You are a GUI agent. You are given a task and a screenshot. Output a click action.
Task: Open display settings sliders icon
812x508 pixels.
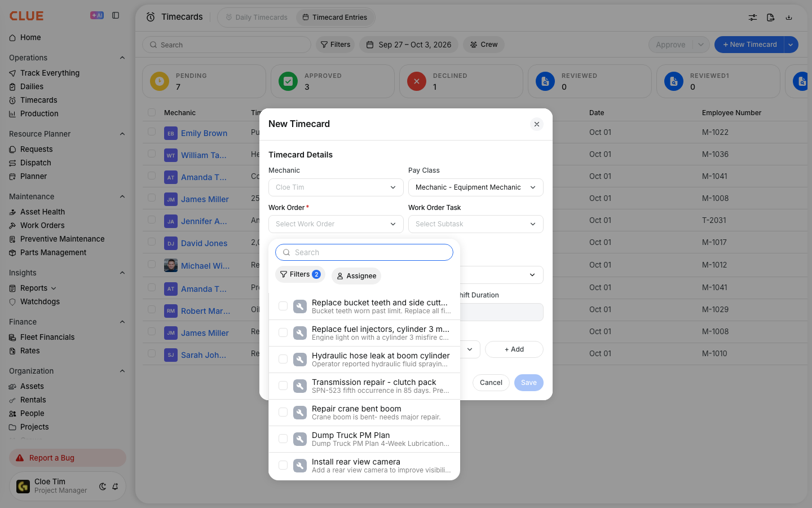coord(753,17)
